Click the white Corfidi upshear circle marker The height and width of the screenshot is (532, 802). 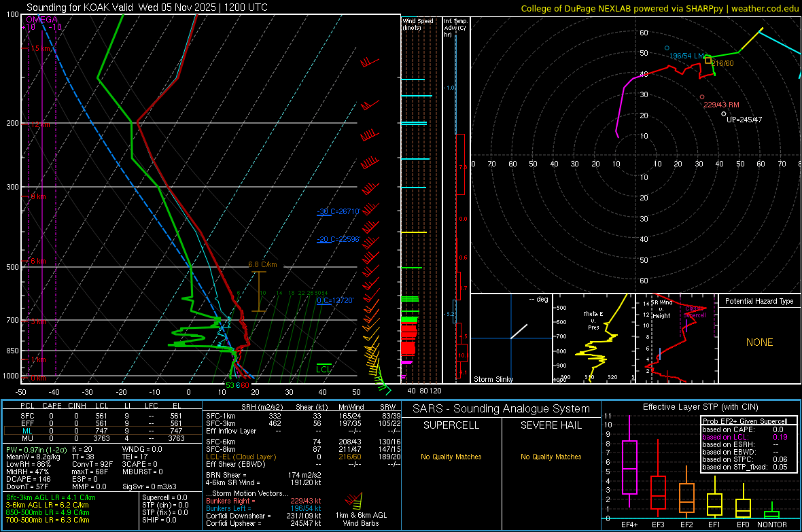click(x=723, y=113)
